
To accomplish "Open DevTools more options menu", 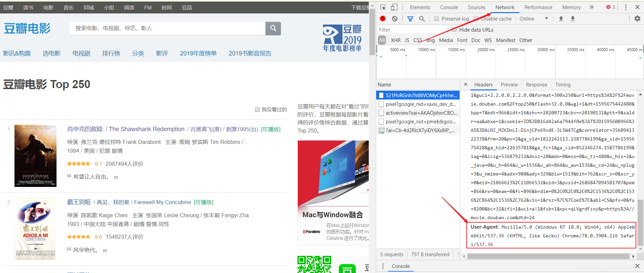I will pyautogui.click(x=626, y=7).
